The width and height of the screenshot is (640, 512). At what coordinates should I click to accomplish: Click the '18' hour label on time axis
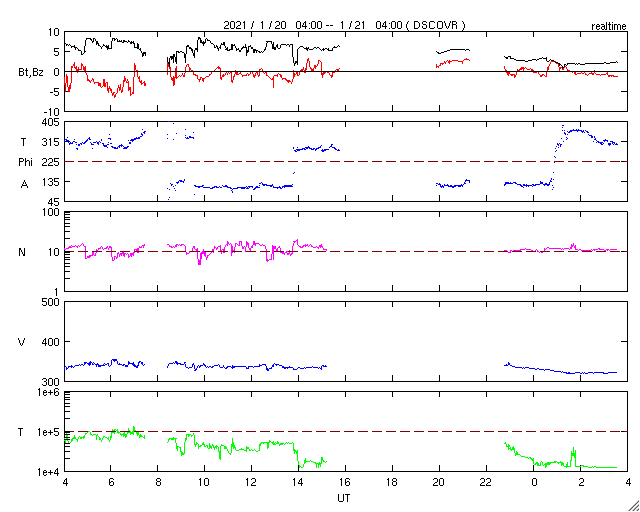pos(392,482)
